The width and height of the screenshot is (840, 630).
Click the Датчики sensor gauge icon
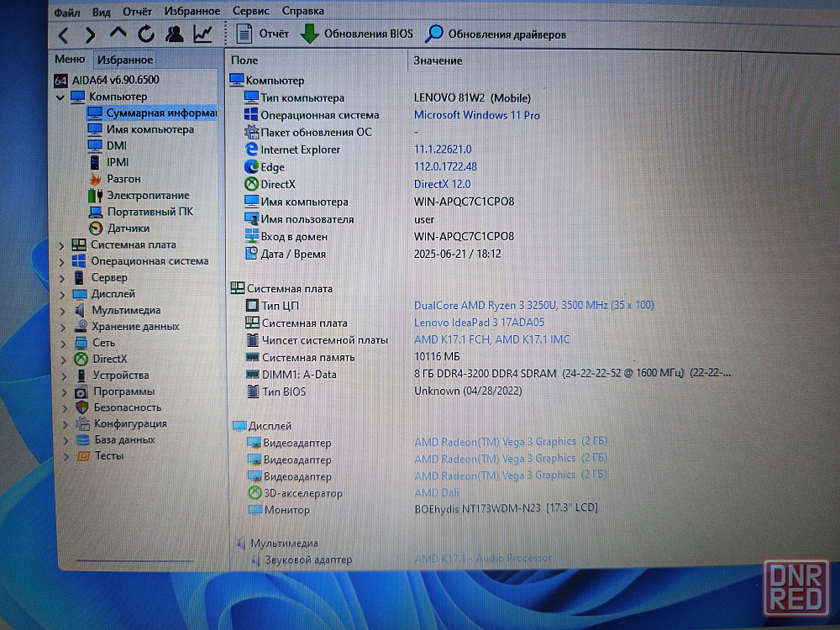coord(96,228)
